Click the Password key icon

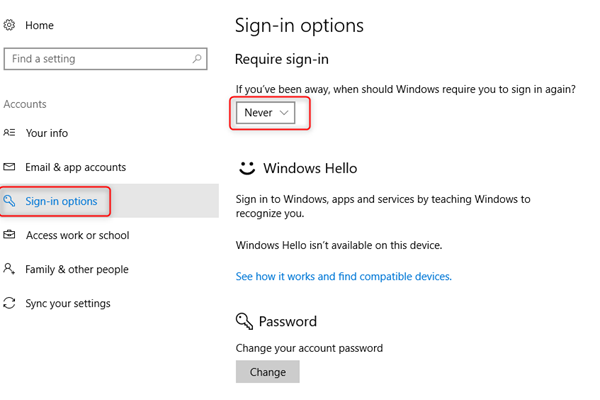coord(245,322)
